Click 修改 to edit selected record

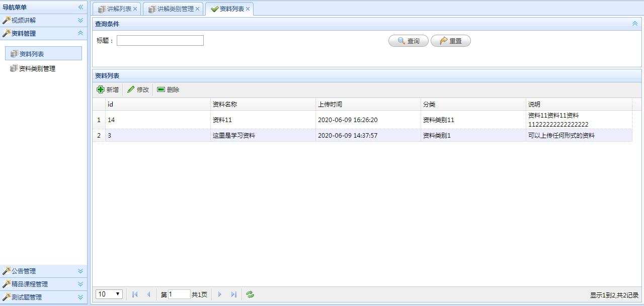(x=138, y=89)
